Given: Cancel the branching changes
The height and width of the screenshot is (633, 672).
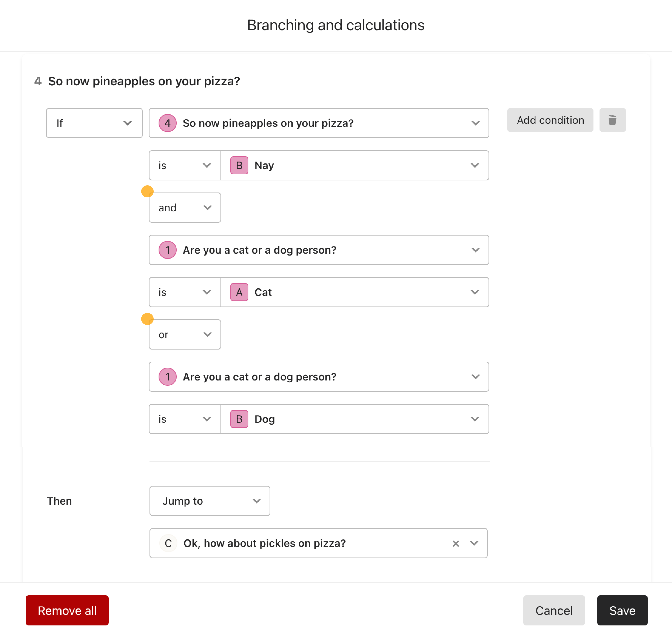Looking at the screenshot, I should click(x=554, y=610).
